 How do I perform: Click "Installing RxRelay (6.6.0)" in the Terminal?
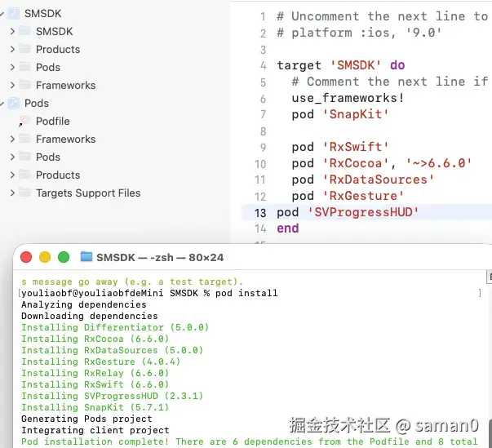tap(95, 373)
